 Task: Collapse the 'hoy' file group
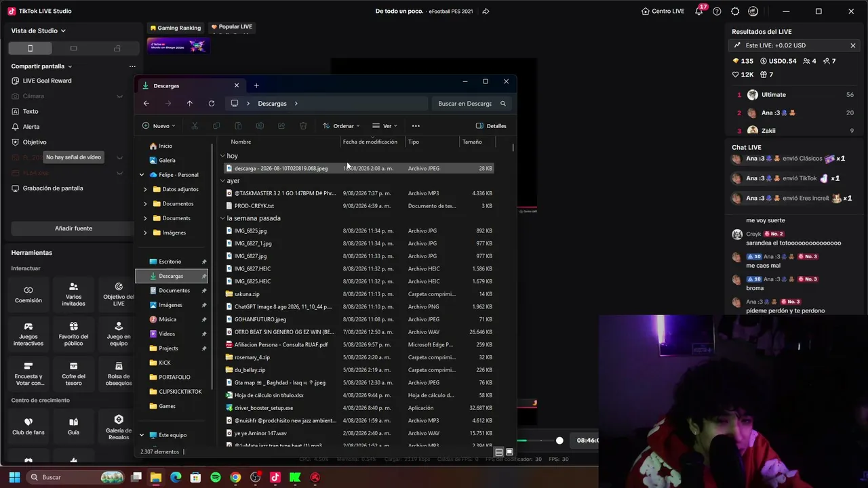(222, 156)
